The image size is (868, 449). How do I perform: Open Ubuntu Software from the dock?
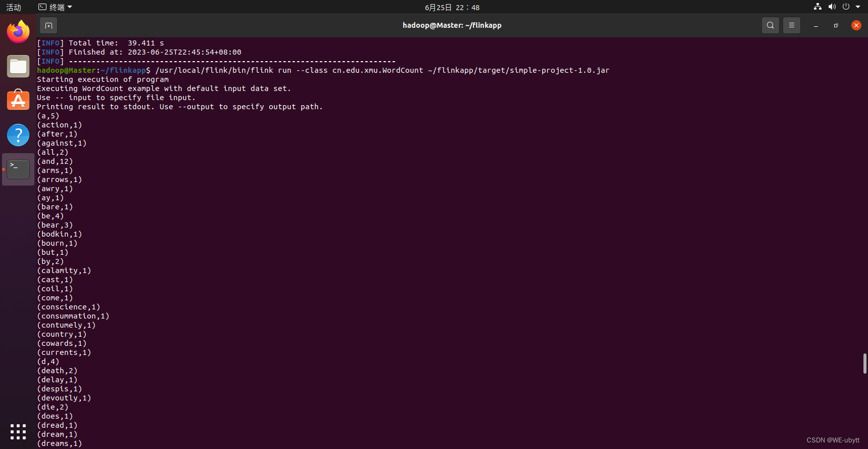coord(18,100)
